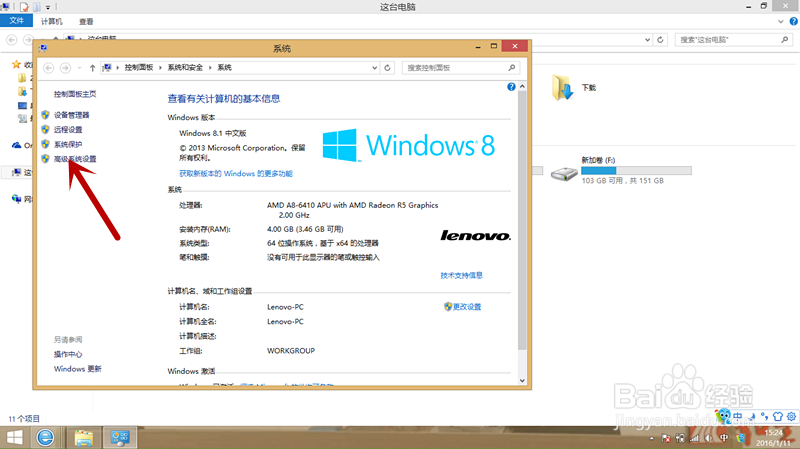Expand This PC address bar dropdown
The width and height of the screenshot is (800, 449).
pyautogui.click(x=647, y=40)
